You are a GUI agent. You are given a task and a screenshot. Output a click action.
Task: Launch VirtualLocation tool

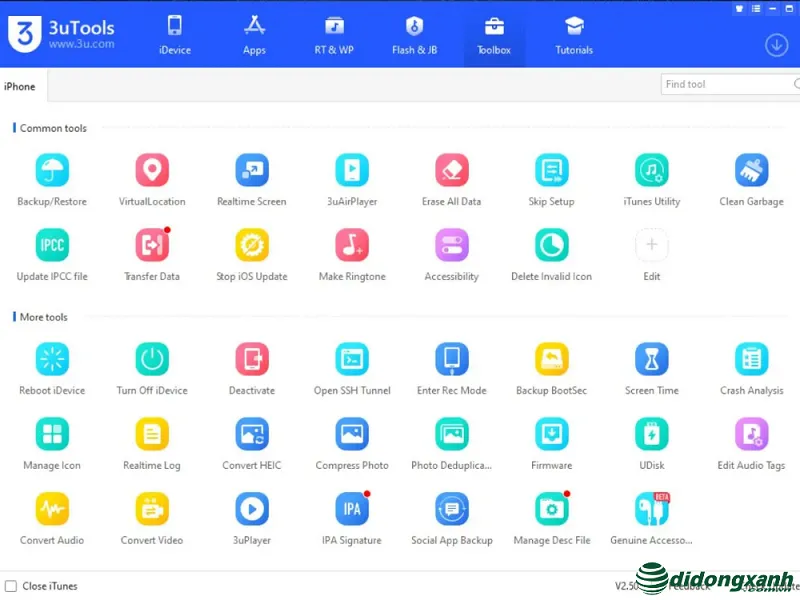pyautogui.click(x=152, y=170)
